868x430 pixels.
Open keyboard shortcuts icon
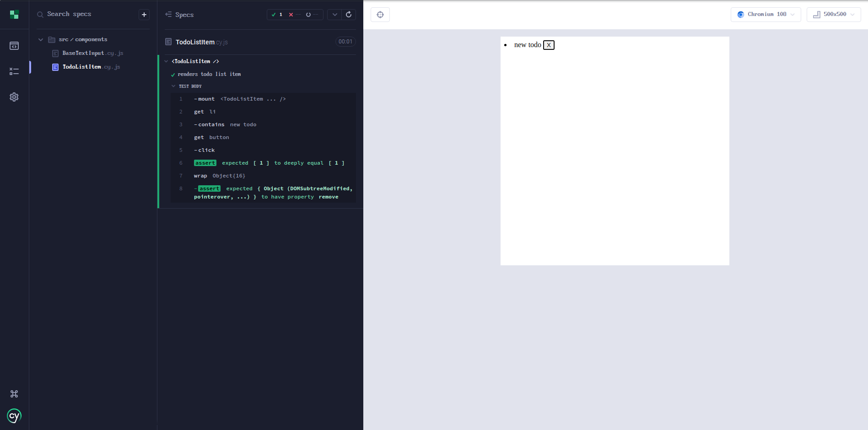14,394
